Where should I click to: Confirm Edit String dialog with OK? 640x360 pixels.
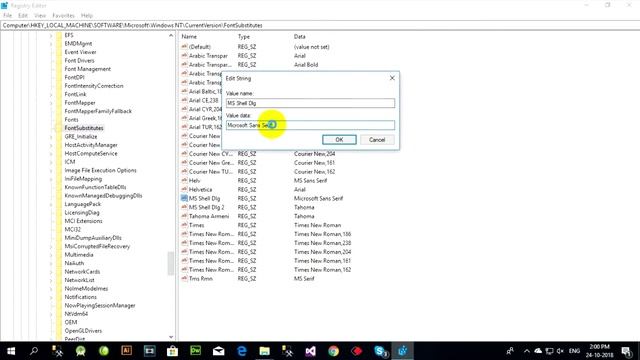tap(339, 140)
